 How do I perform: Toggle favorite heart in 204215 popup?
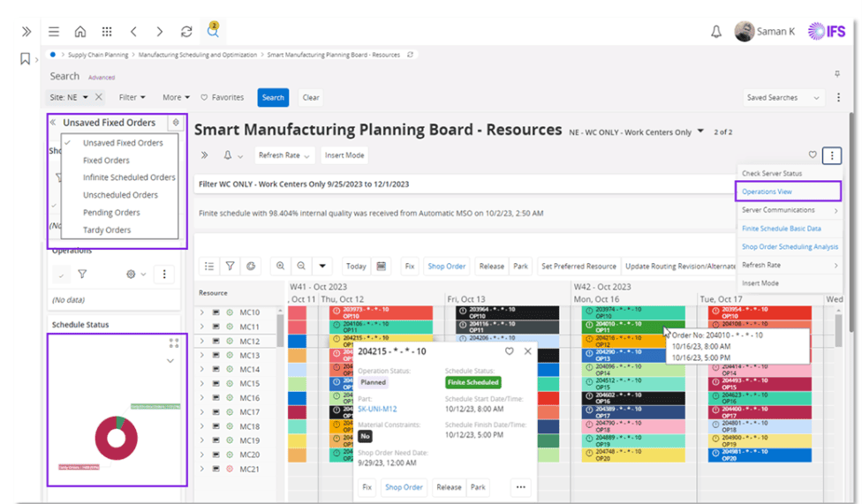pos(510,351)
